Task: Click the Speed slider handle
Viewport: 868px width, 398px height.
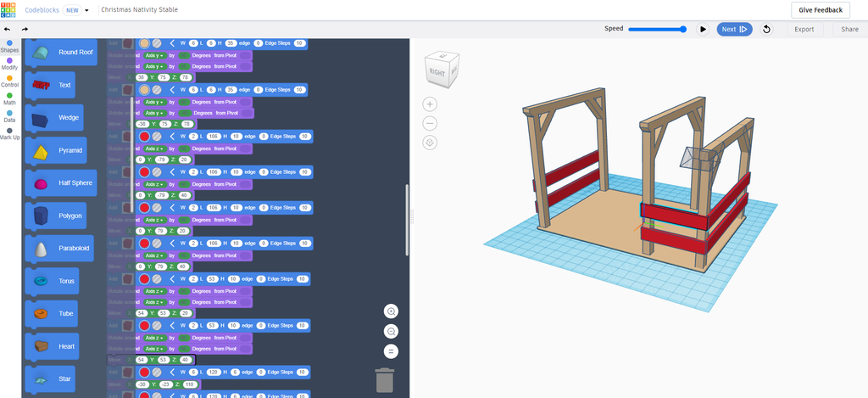Action: pos(682,29)
